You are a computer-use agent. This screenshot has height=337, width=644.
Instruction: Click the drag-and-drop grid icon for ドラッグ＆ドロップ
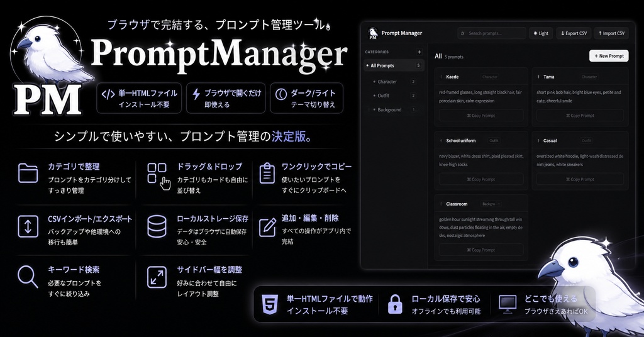(158, 175)
